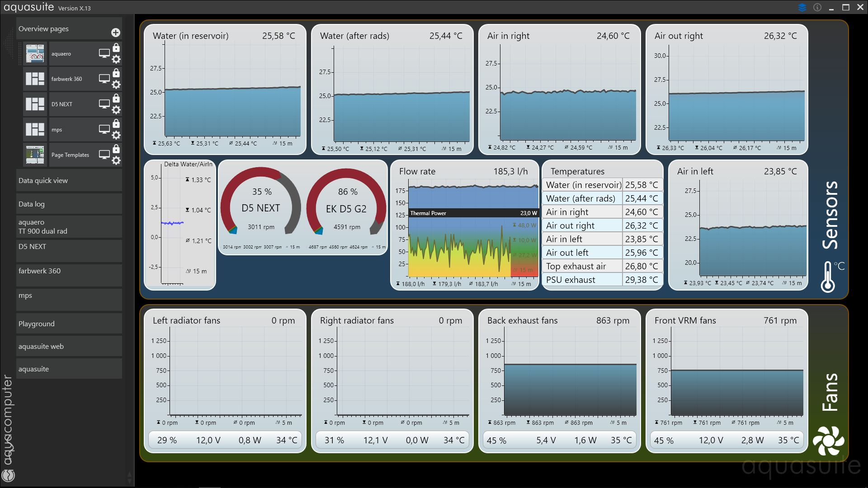The width and height of the screenshot is (868, 488).
Task: Expand the Data quick view section
Action: coord(69,180)
